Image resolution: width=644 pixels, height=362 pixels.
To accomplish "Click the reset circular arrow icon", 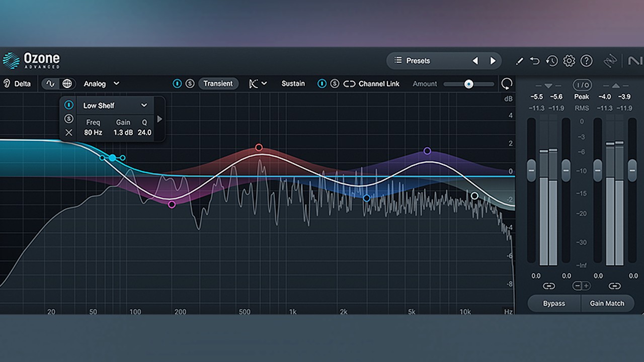I will click(507, 83).
